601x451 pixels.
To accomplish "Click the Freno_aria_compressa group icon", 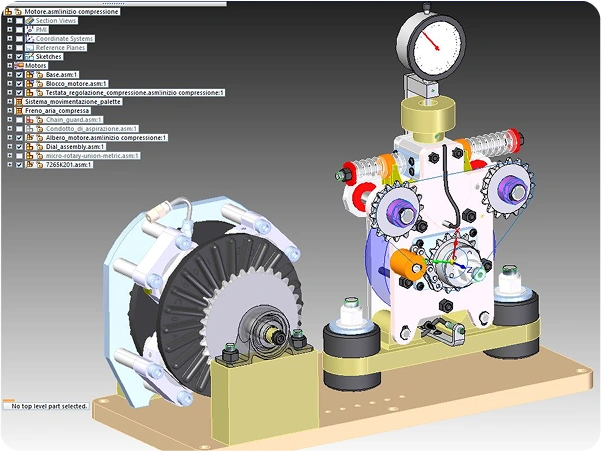I will (19, 110).
